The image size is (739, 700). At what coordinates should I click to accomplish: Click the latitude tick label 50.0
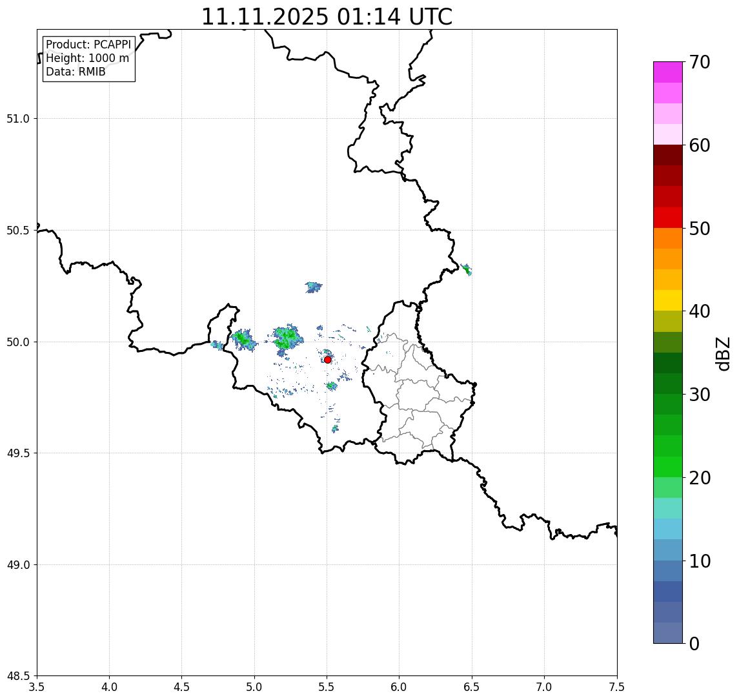click(18, 342)
